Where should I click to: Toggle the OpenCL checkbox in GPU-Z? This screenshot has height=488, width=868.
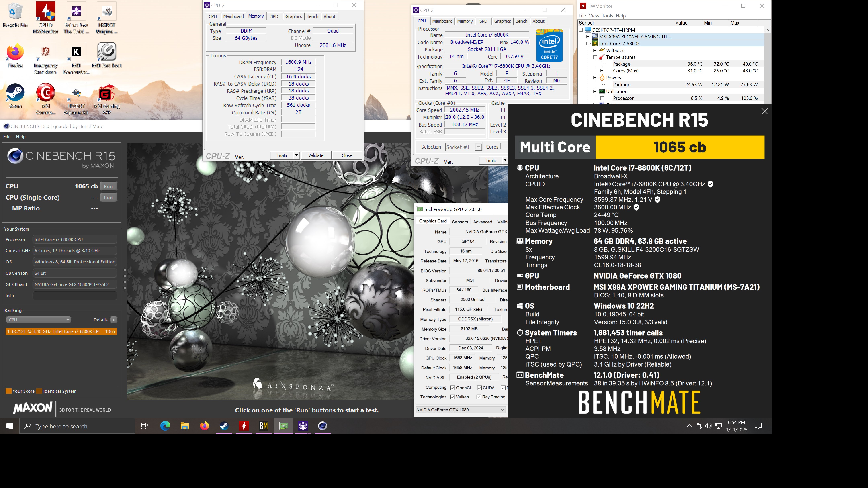452,388
